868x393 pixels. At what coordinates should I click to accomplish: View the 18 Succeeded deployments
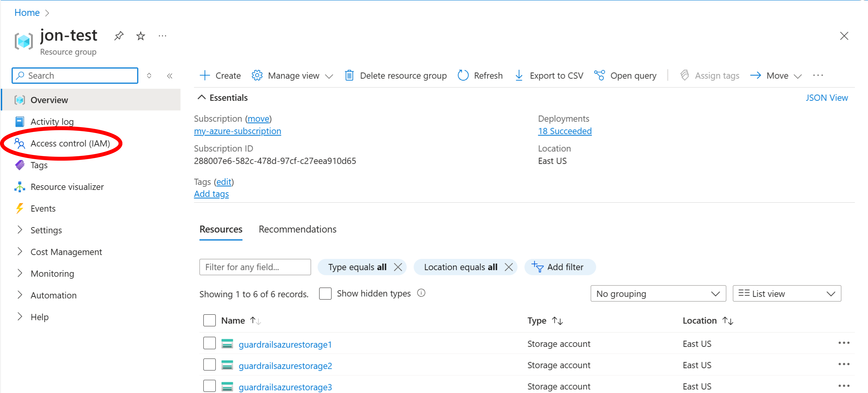pyautogui.click(x=565, y=131)
